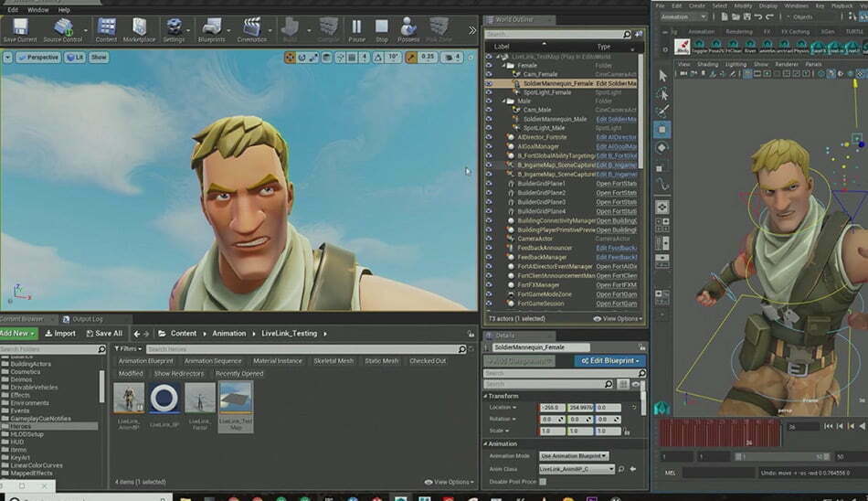Choose the Maya select arrow tool
This screenshot has height=501, width=868.
(662, 76)
